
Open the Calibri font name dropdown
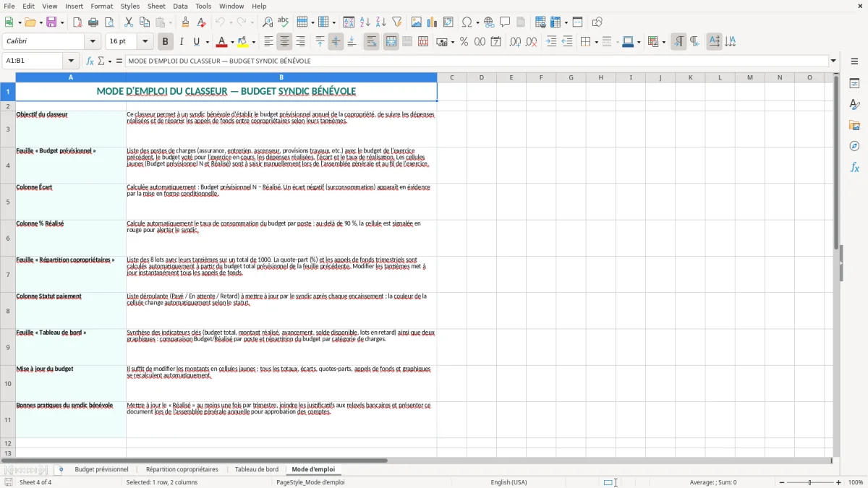click(x=93, y=42)
